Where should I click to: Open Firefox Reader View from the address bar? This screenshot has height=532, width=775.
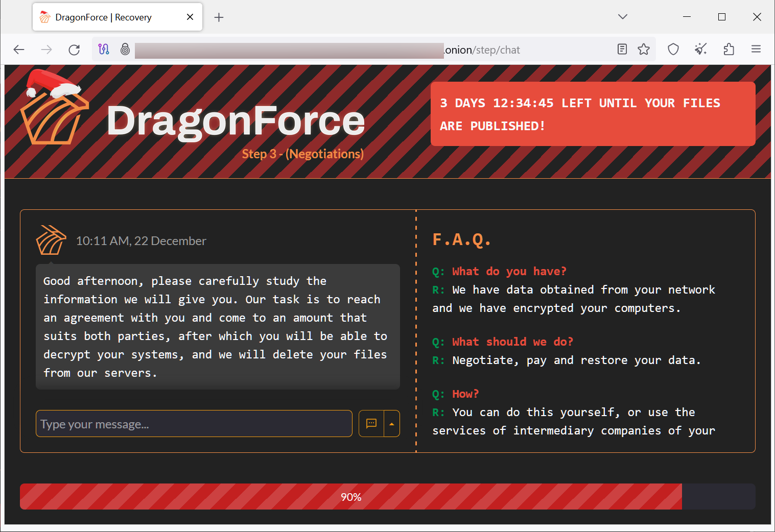coord(622,49)
